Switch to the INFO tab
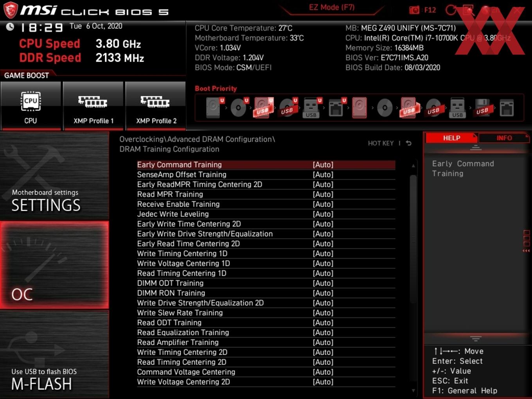Viewport: 532px width, 399px height. tap(504, 138)
